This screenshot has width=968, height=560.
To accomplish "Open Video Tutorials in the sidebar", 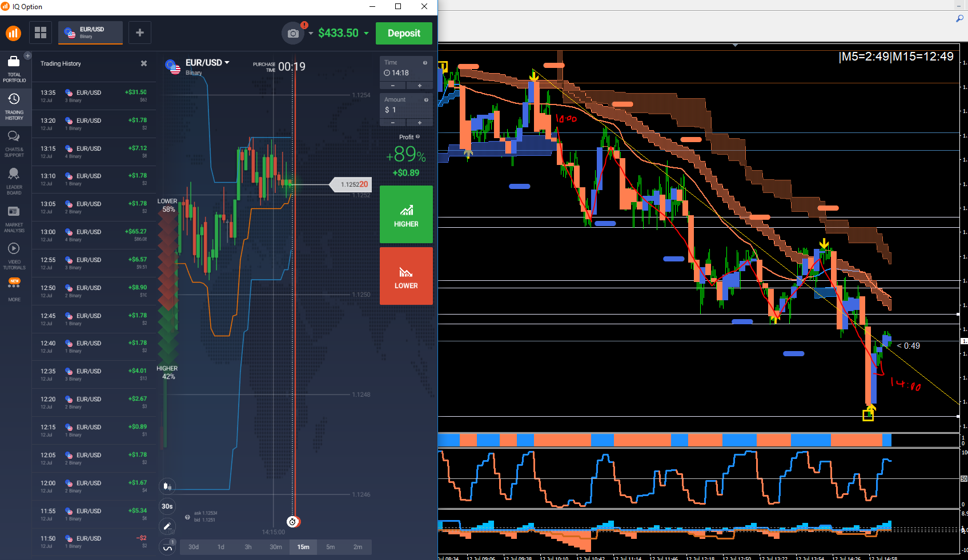I will (x=14, y=256).
